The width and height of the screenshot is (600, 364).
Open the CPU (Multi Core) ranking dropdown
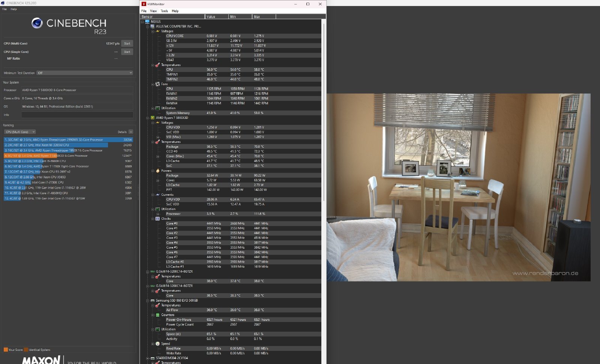tap(20, 132)
